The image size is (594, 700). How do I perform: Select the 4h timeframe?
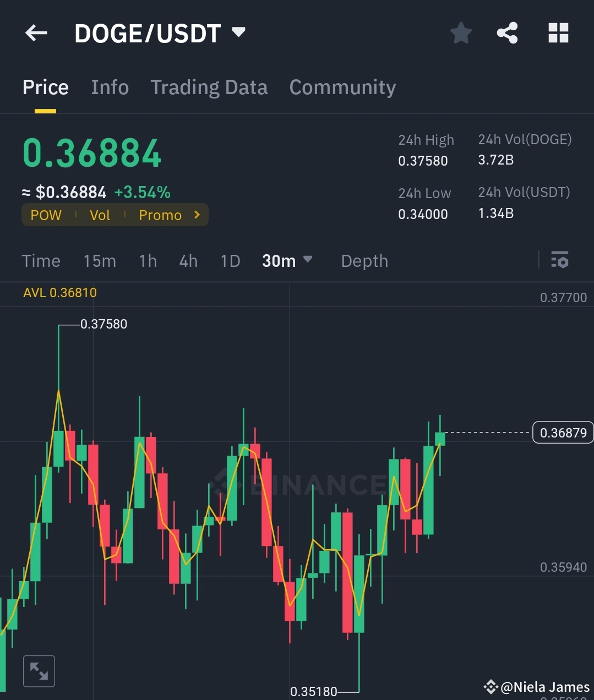(x=188, y=260)
